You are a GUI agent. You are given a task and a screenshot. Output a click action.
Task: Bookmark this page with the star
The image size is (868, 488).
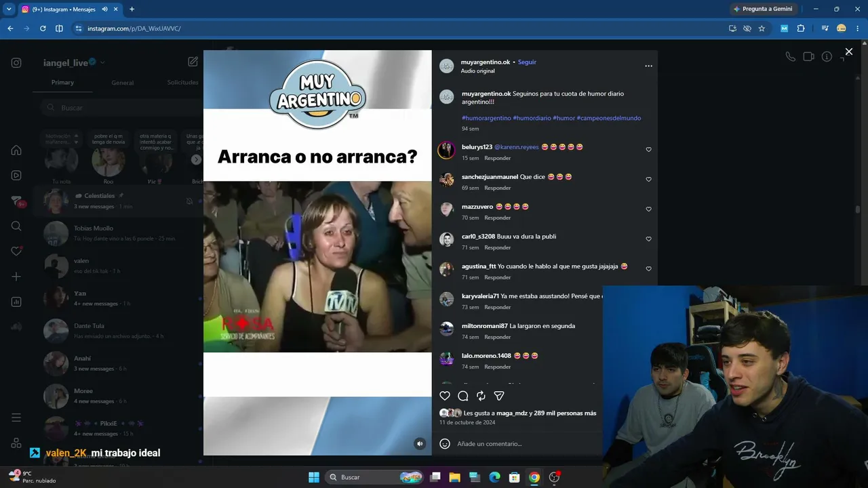[762, 28]
